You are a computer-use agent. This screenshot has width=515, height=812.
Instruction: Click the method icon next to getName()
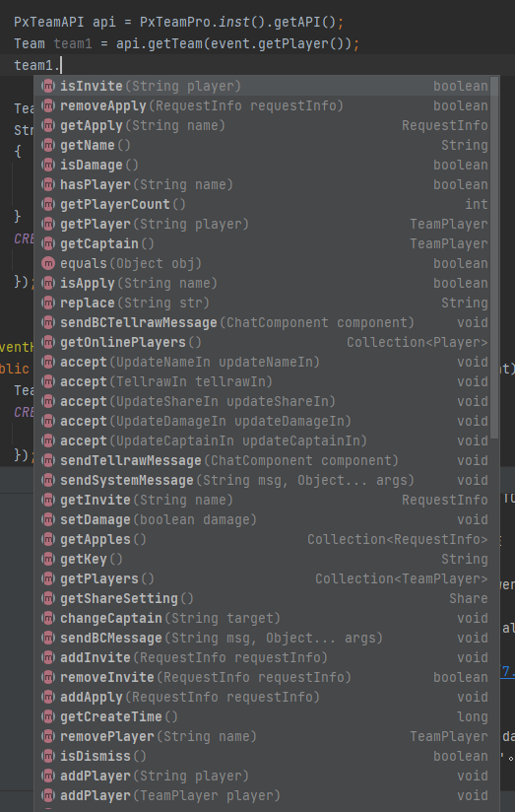(x=48, y=145)
